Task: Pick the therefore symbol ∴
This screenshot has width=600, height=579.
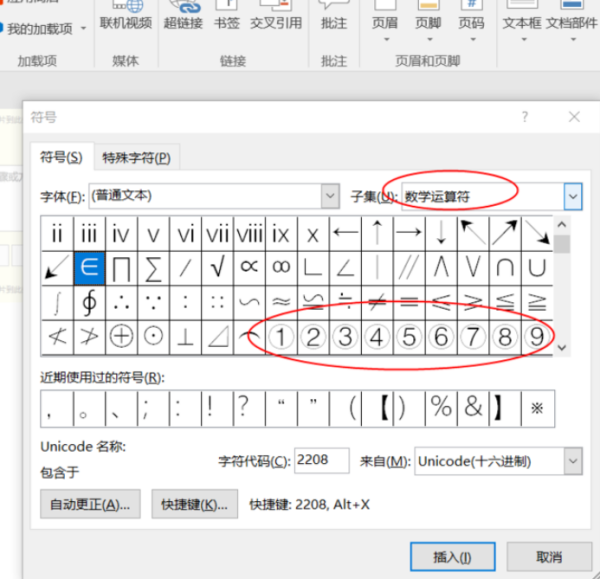Action: 121,303
